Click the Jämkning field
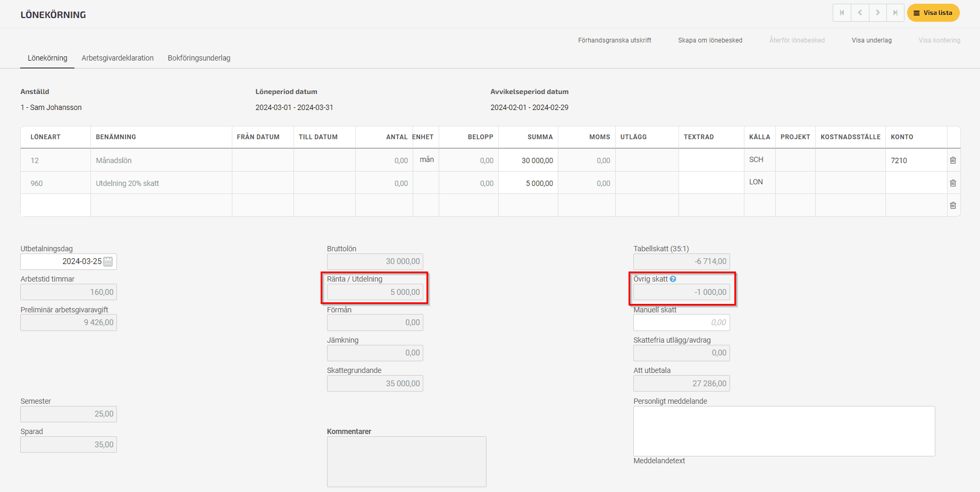This screenshot has height=492, width=980. click(375, 353)
